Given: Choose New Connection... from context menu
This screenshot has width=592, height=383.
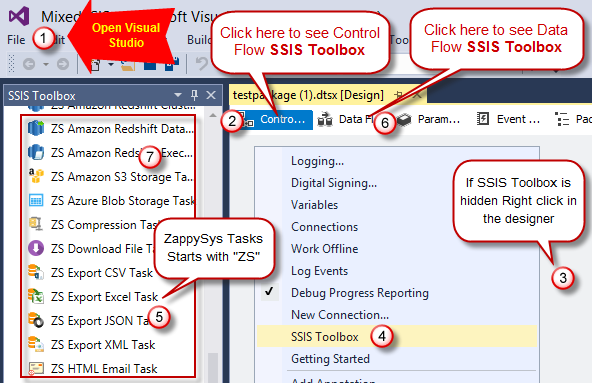Looking at the screenshot, I should point(396,315).
